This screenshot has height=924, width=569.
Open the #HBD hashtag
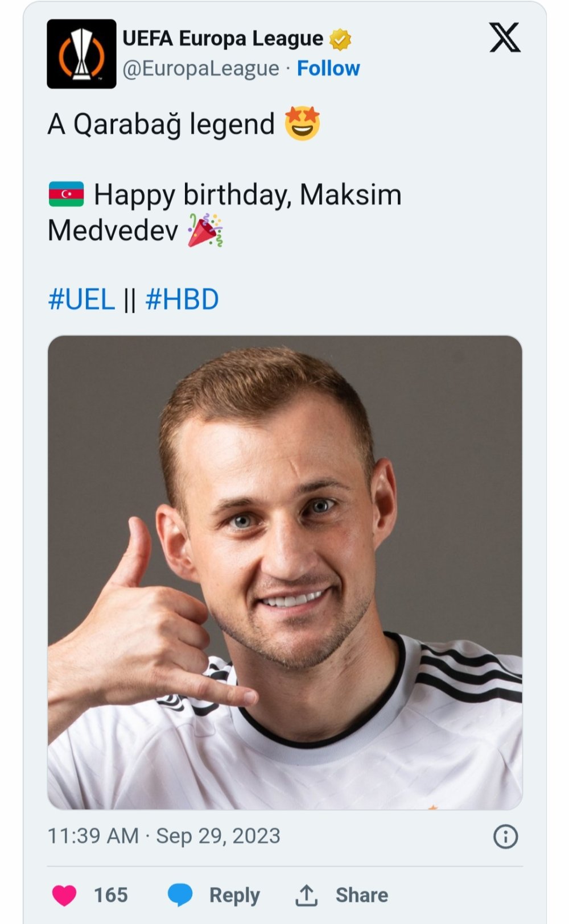pos(182,300)
